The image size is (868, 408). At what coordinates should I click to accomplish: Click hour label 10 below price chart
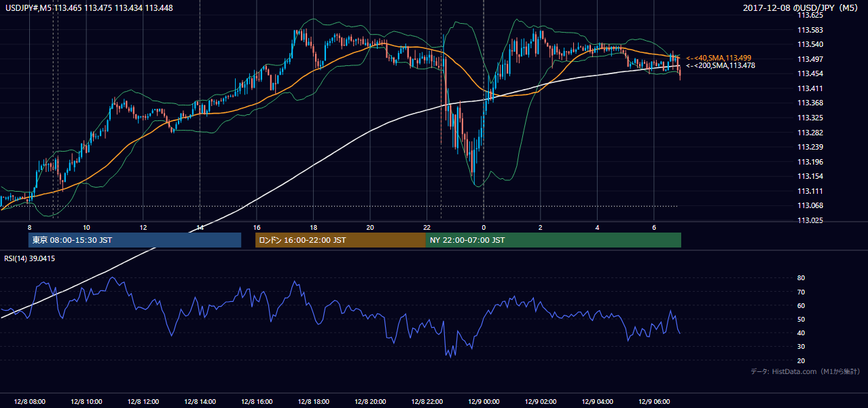86,227
